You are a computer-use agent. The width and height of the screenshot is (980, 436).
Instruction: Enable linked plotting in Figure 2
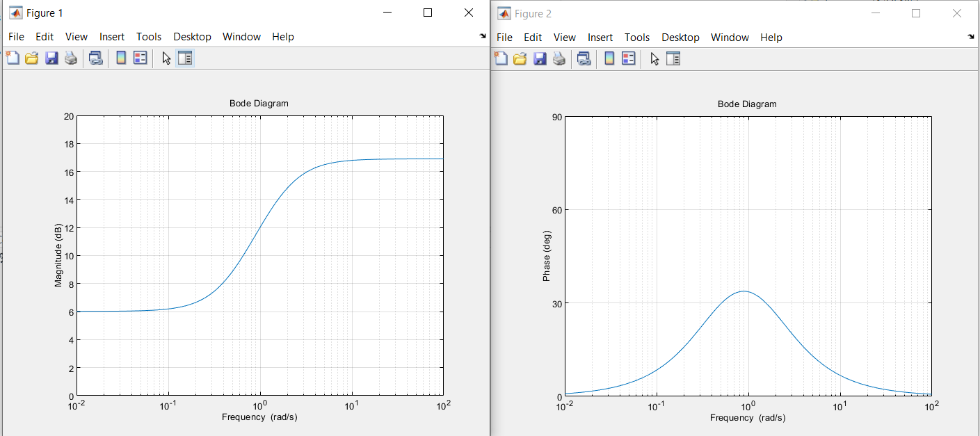(583, 58)
